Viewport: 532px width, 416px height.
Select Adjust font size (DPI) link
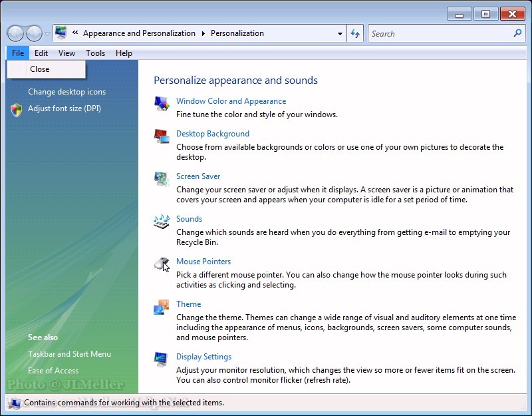[x=65, y=108]
